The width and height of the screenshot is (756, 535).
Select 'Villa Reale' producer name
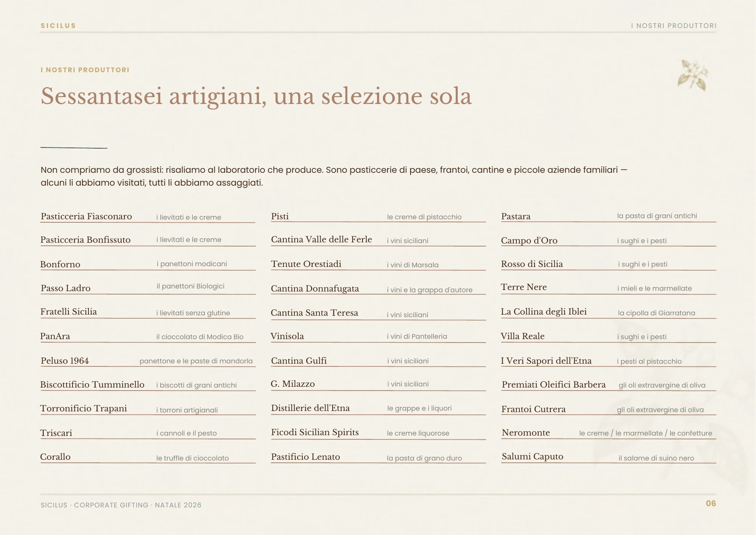click(522, 336)
